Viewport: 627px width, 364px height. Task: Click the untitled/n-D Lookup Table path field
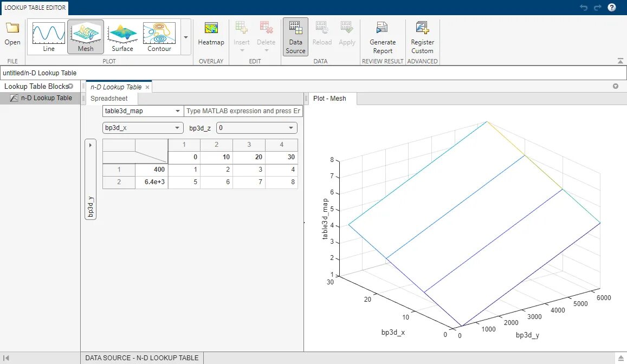click(x=313, y=73)
